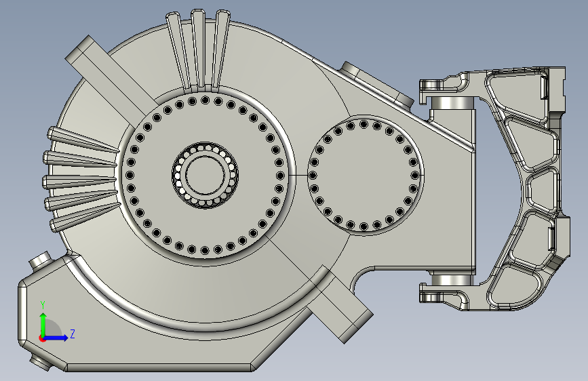Click the "Z" axis label
Screen dimensions: 588x381
pos(73,334)
